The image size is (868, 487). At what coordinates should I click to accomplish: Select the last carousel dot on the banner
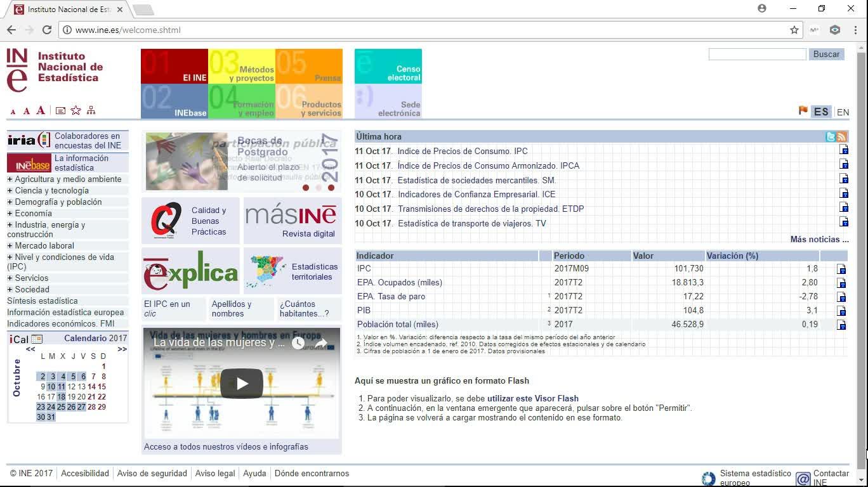[x=331, y=188]
